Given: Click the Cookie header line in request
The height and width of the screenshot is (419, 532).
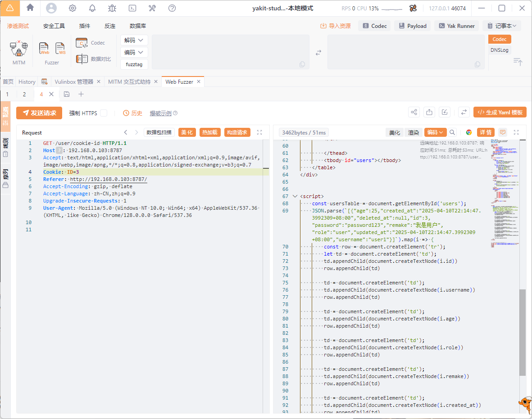Looking at the screenshot, I should coord(61,172).
